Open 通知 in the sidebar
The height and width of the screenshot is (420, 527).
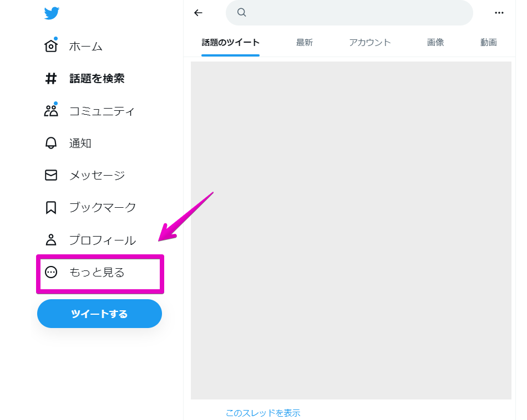80,143
